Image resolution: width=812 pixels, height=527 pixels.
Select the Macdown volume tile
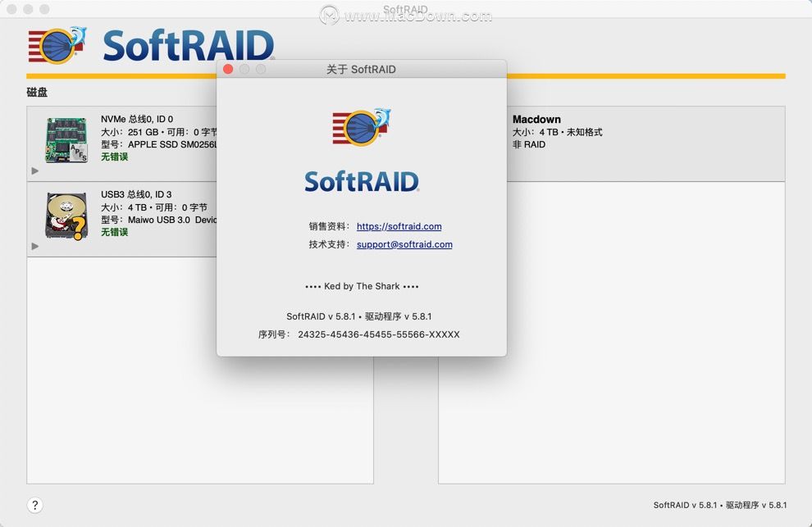click(x=645, y=144)
